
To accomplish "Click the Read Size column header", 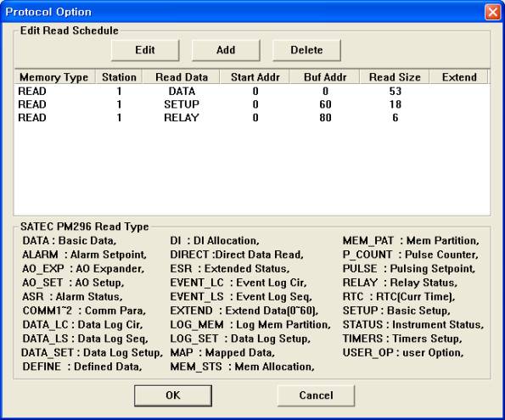I will [395, 77].
